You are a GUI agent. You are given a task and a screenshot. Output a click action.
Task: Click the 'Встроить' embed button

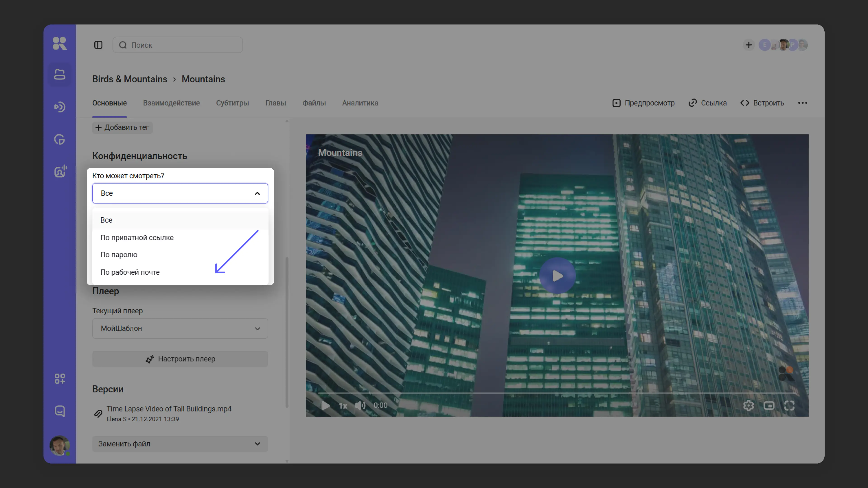pyautogui.click(x=762, y=103)
